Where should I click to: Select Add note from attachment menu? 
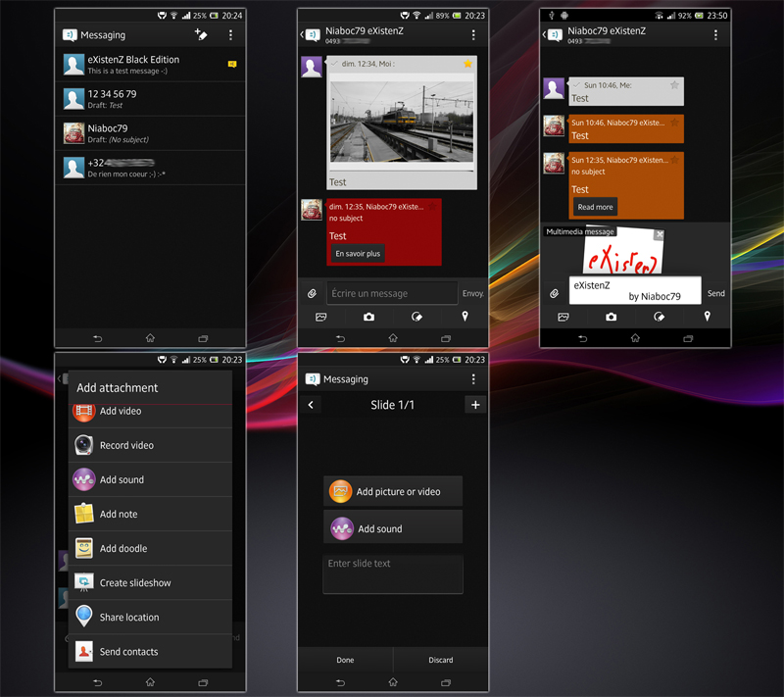click(150, 515)
